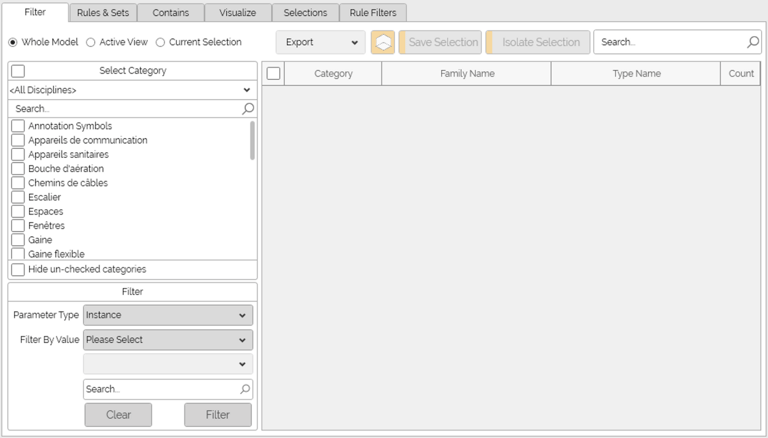Click the Gaine flexible category label
768x438 pixels.
[x=56, y=254]
